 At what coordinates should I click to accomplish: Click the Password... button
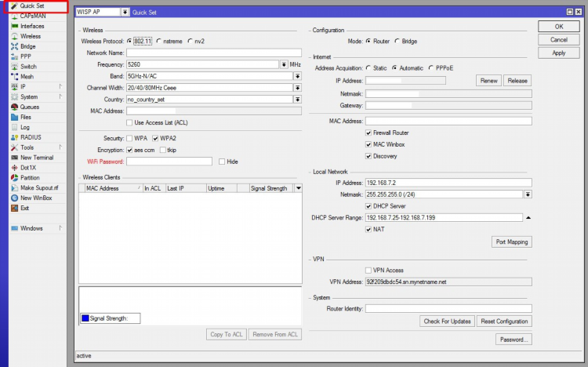click(514, 340)
